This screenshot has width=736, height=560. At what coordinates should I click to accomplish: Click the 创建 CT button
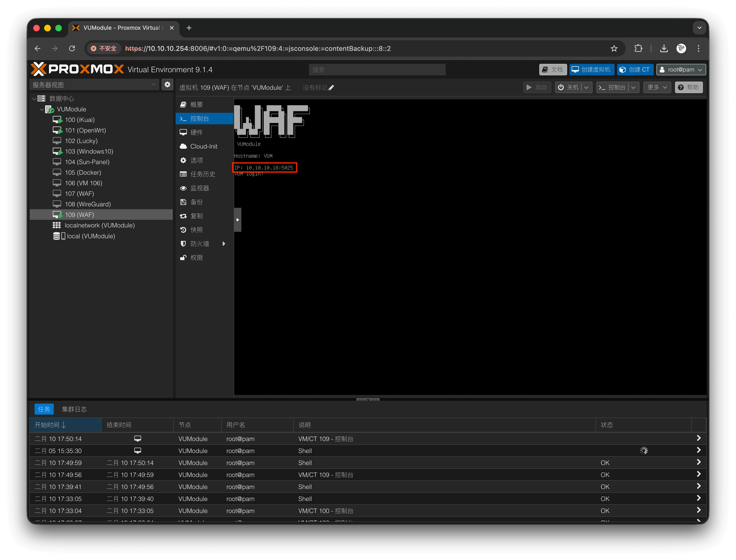[x=635, y=70]
